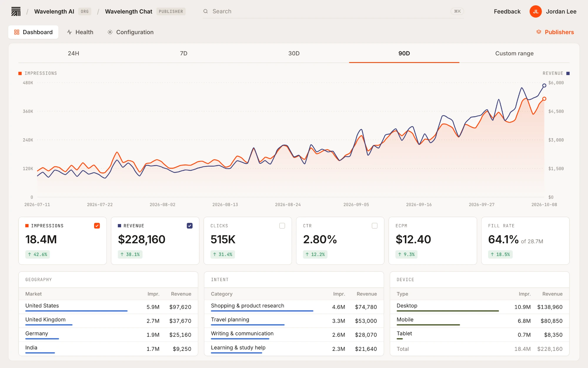This screenshot has height=368, width=588.
Task: Click the navy Revenue legend swatch
Action: tap(568, 73)
